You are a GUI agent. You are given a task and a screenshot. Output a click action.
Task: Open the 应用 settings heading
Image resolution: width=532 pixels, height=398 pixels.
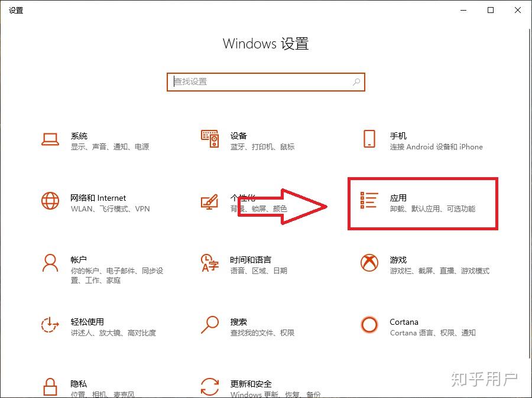click(398, 198)
